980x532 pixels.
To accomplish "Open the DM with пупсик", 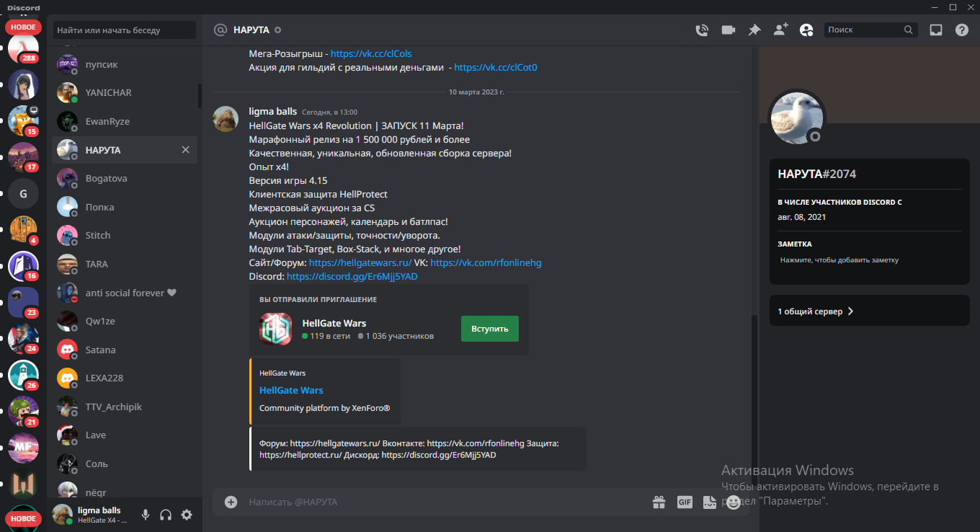I will [x=125, y=64].
